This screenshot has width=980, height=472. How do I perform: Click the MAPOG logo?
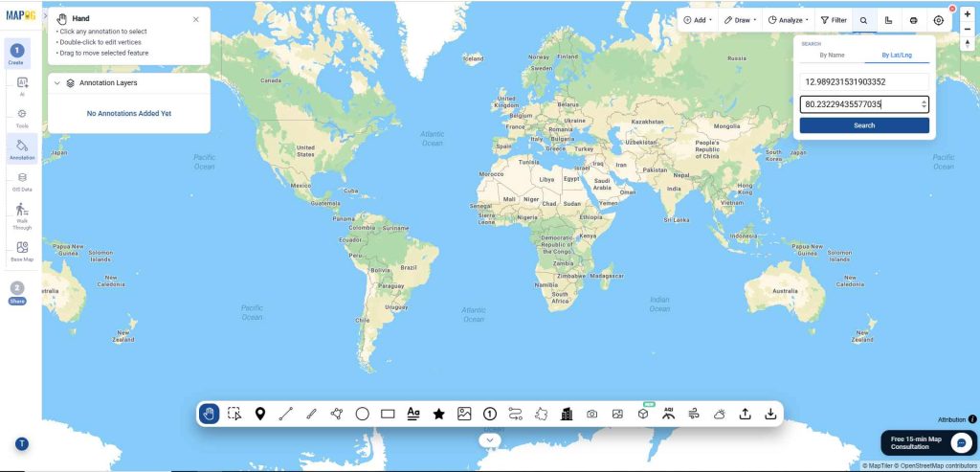(21, 15)
